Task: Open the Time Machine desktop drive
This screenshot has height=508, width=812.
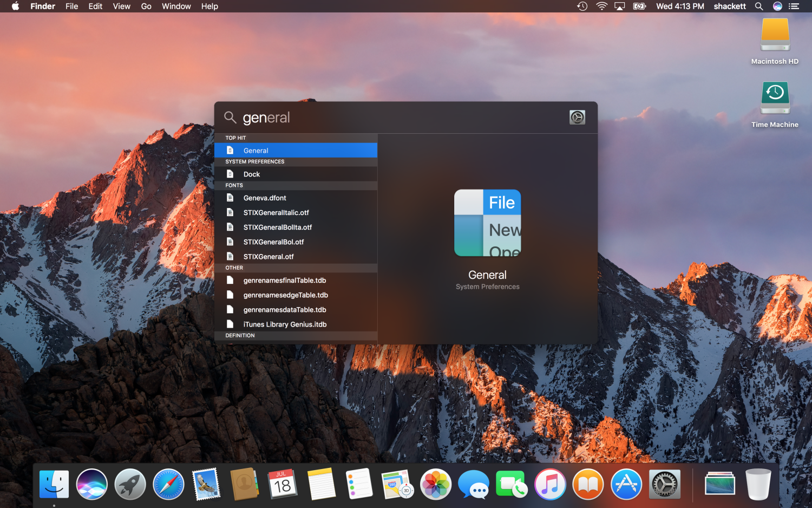Action: [x=775, y=99]
